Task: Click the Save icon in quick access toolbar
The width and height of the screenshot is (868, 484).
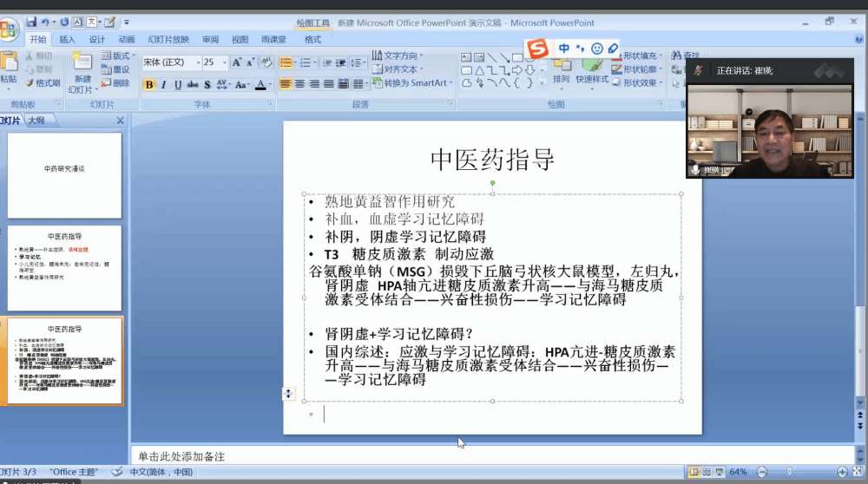Action: coord(31,22)
